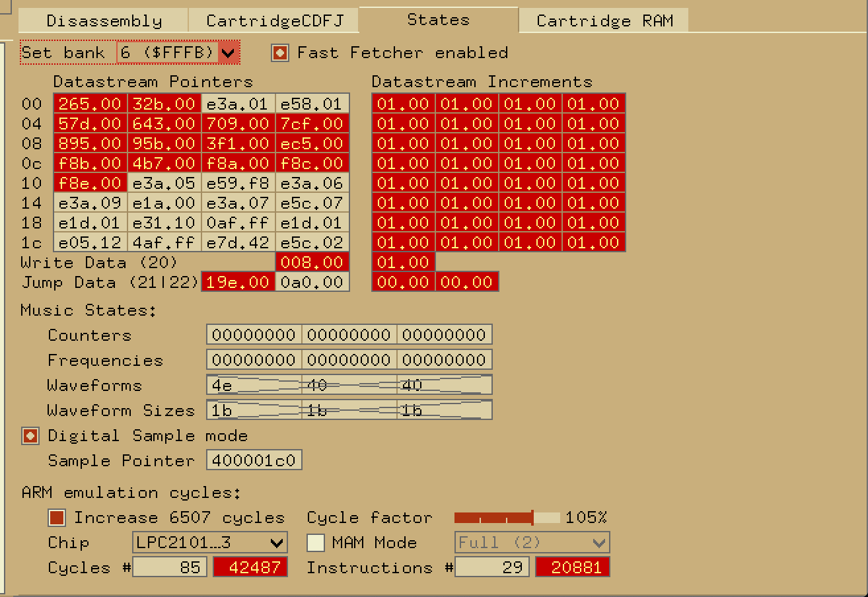This screenshot has height=597, width=868.
Task: Disable Digital Sample mode
Action: pyautogui.click(x=28, y=436)
